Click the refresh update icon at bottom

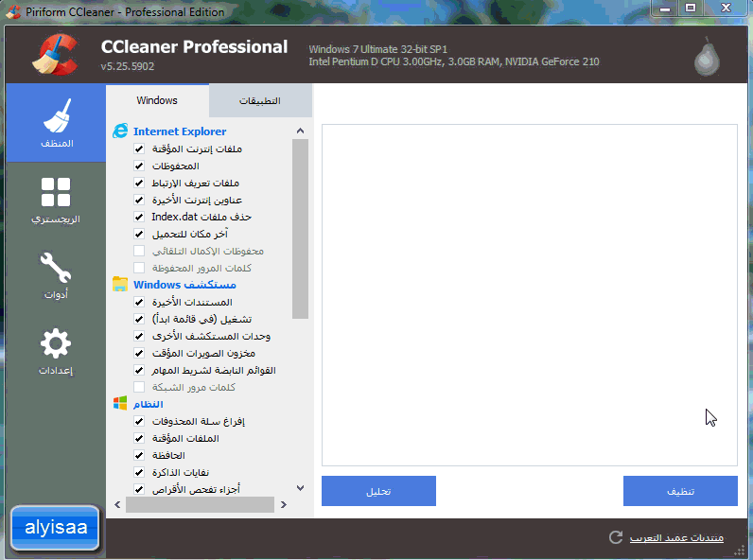click(616, 537)
